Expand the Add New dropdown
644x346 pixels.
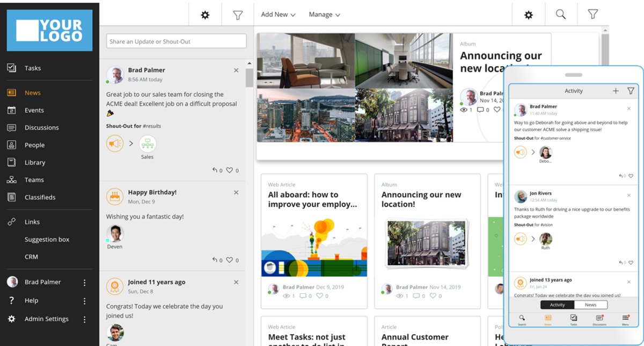coord(277,14)
